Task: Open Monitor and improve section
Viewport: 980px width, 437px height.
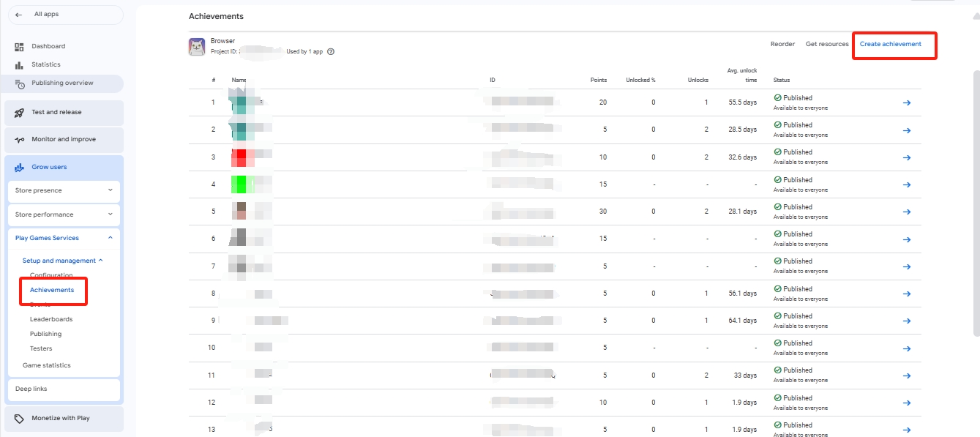Action: (x=64, y=140)
